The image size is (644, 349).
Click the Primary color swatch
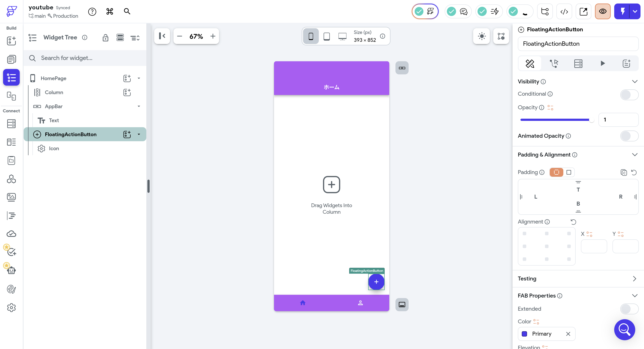tap(524, 334)
